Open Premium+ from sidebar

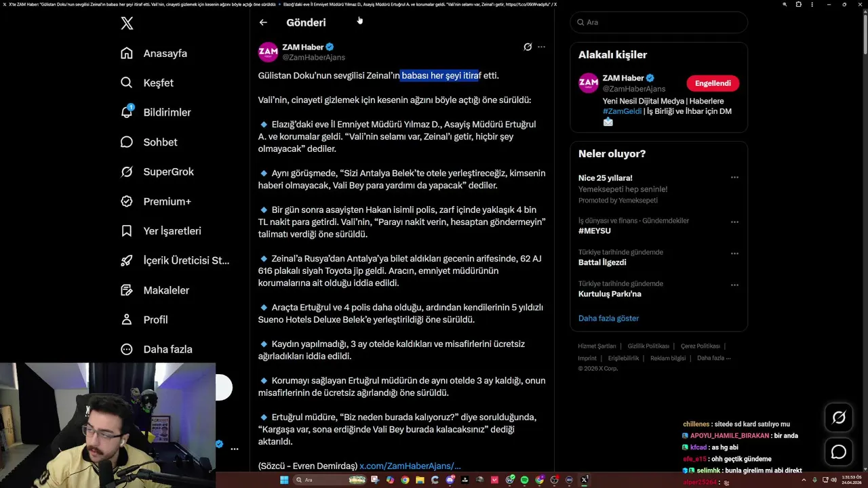[156, 201]
